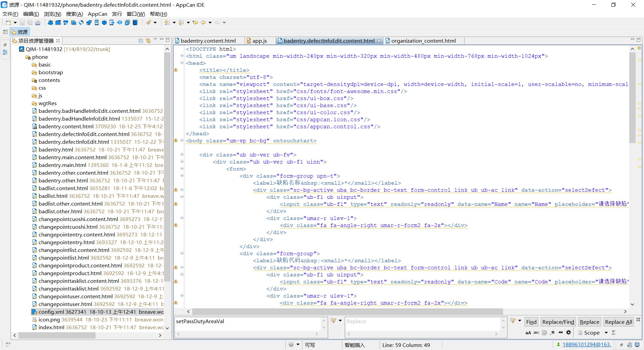Click the 18896101294@163 account link
The width and height of the screenshot is (644, 350).
click(586, 344)
